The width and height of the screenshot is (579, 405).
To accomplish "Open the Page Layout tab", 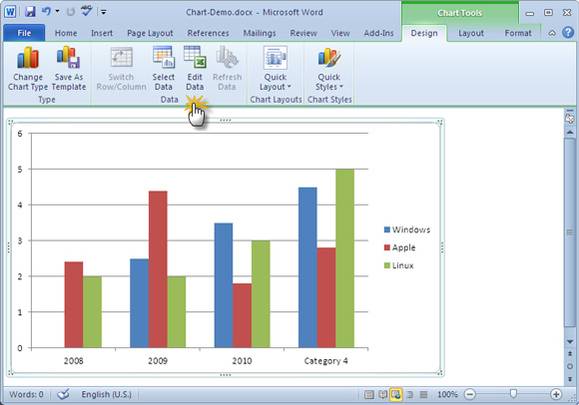I will pos(150,33).
